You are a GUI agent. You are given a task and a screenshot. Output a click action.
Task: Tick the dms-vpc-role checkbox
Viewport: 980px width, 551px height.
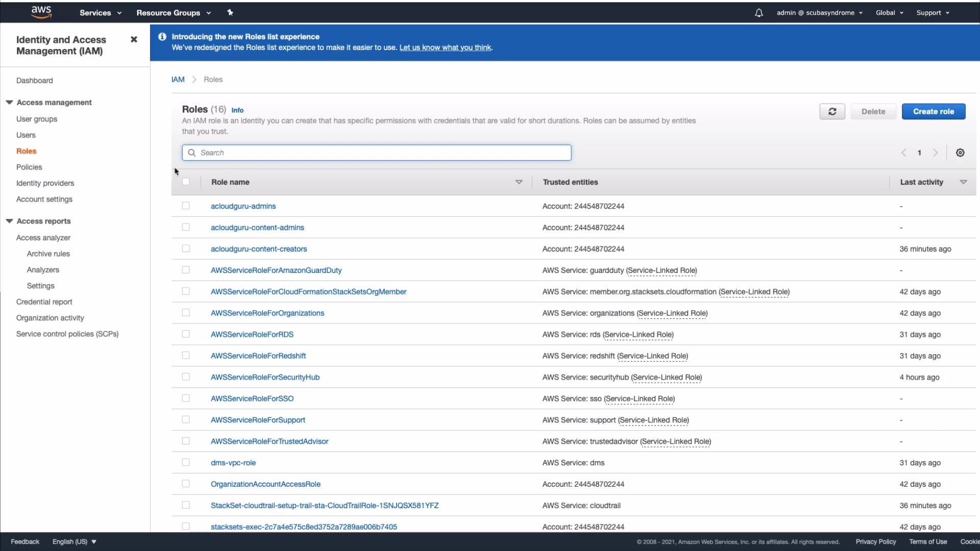[186, 463]
